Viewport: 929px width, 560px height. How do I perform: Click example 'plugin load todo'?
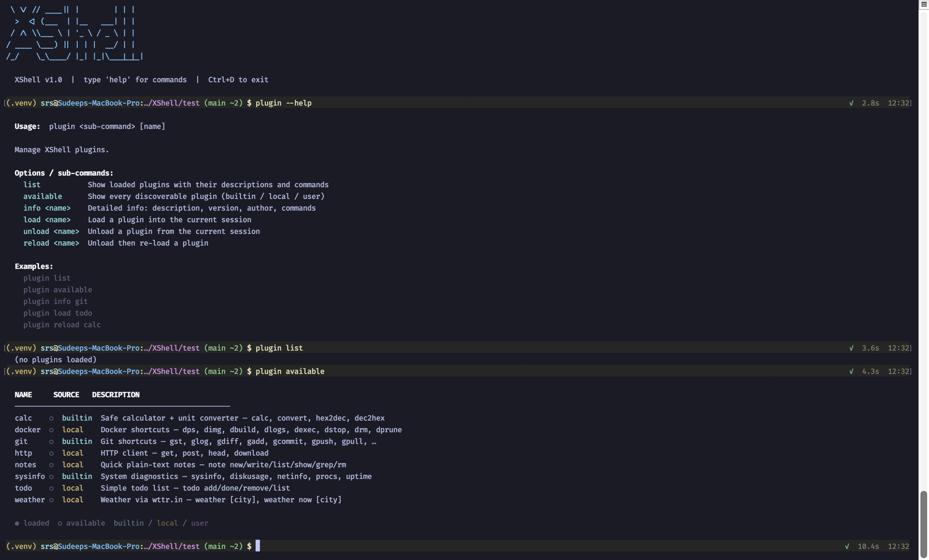(x=58, y=313)
